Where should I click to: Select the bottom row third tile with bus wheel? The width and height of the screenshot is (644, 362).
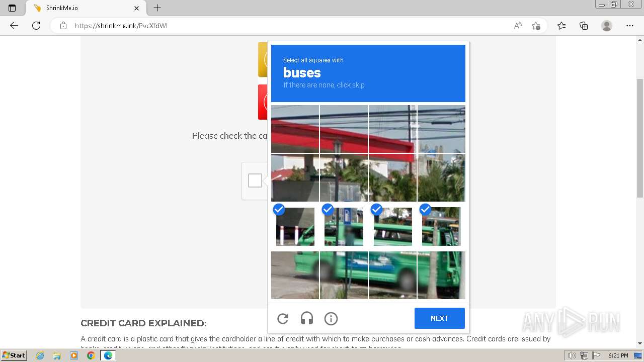tap(393, 275)
